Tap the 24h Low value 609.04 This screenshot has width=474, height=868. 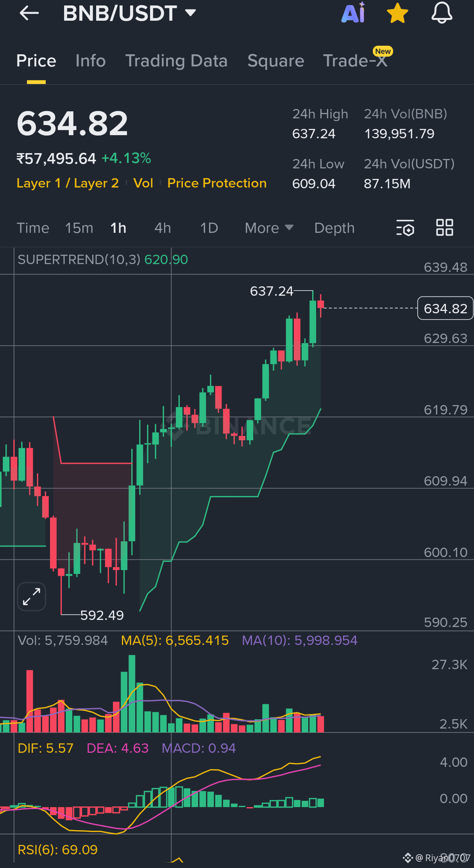pos(314,184)
